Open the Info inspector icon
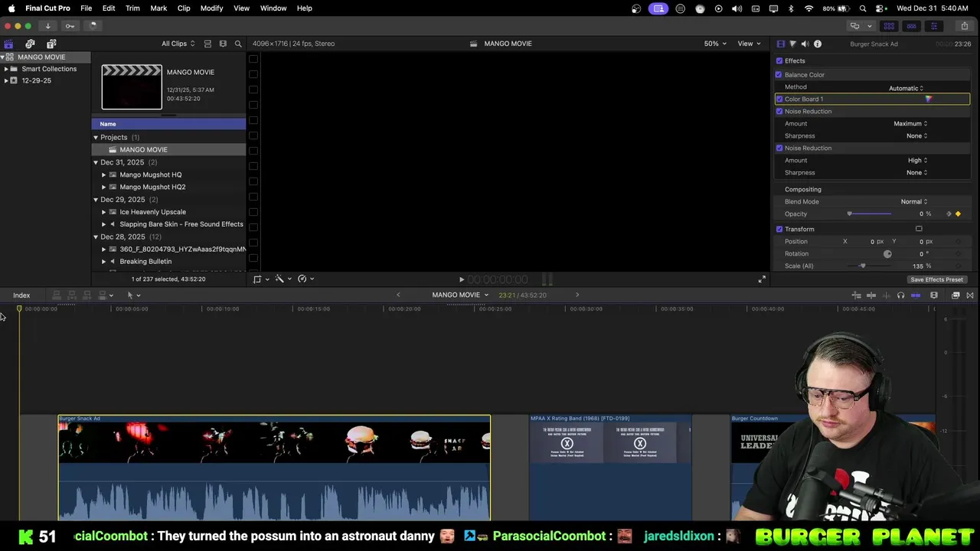This screenshot has width=980, height=551. [817, 44]
